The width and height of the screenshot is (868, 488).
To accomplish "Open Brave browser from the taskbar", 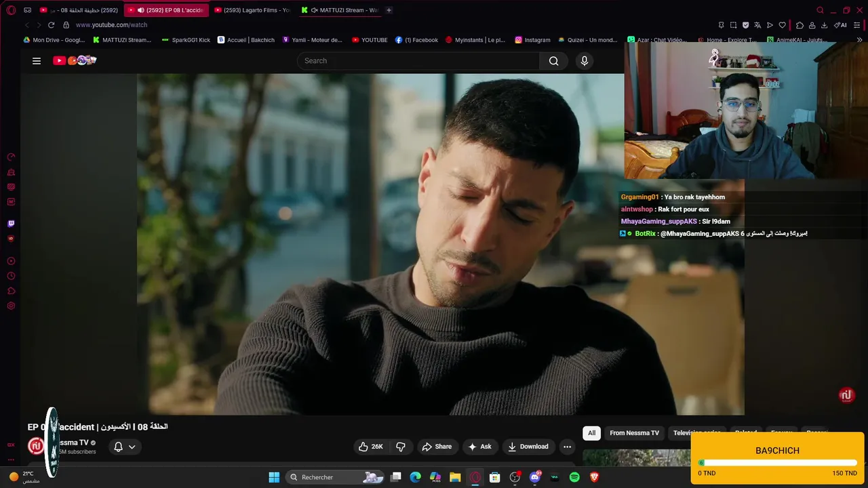I will click(x=594, y=477).
